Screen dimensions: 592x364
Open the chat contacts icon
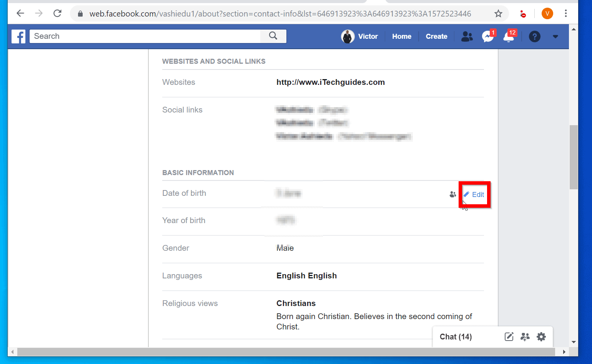[x=525, y=336]
